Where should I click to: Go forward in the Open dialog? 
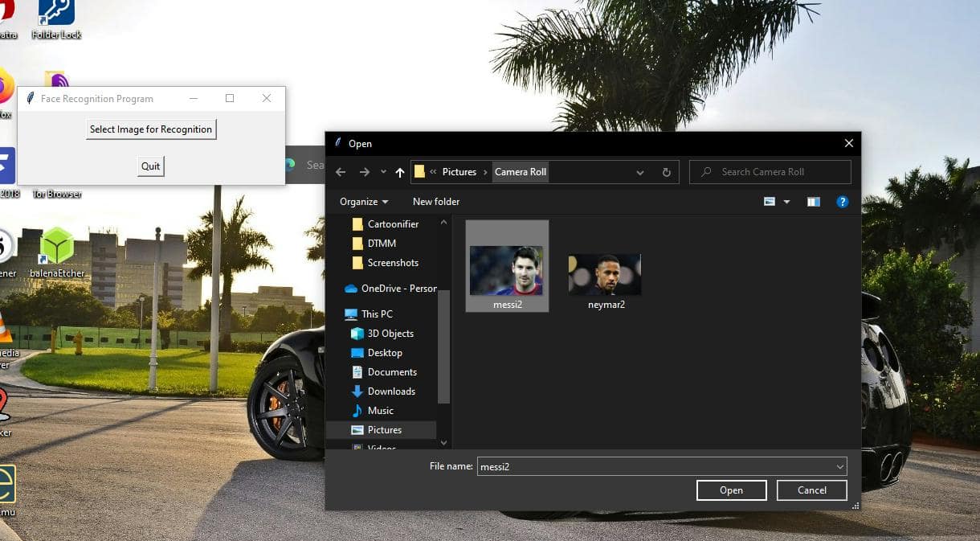[365, 172]
